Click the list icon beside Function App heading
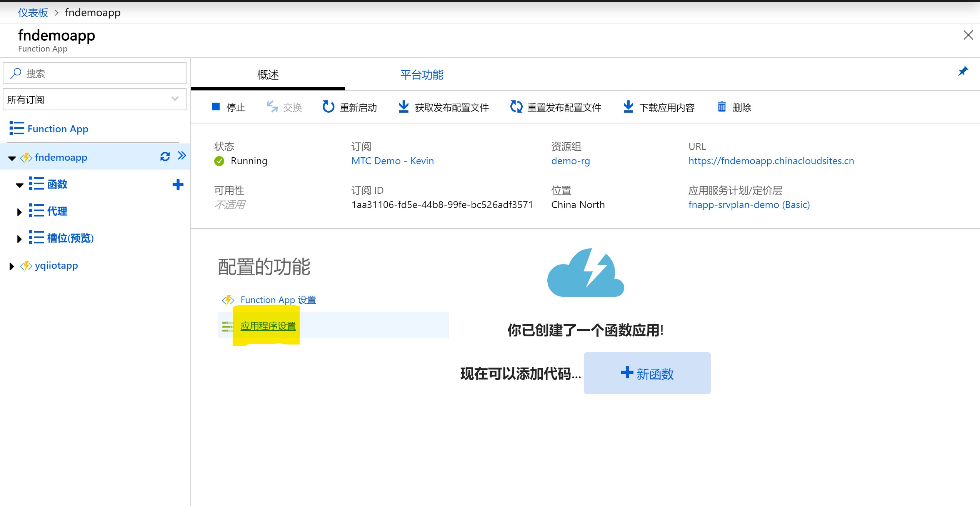This screenshot has width=980, height=506. click(17, 128)
